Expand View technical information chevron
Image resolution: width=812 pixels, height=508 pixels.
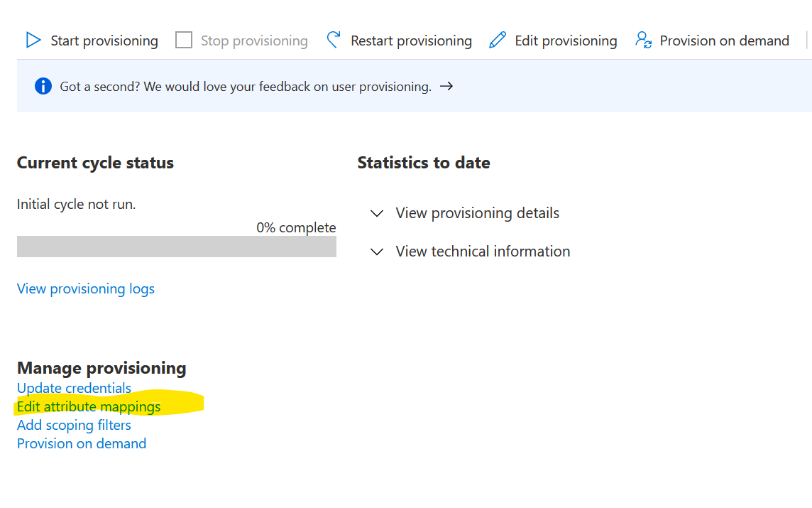[x=377, y=252]
